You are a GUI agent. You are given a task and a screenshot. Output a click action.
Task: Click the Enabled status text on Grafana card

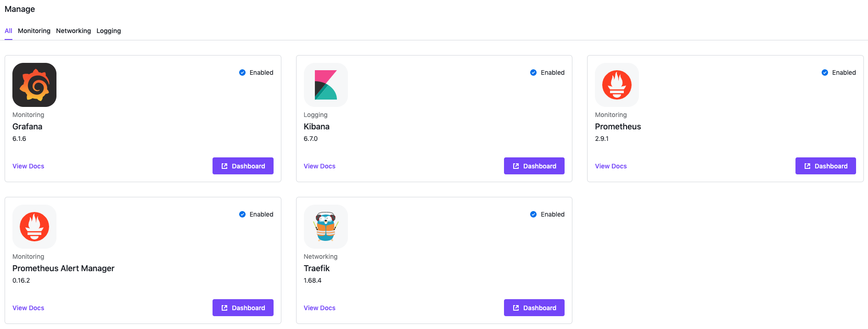click(262, 72)
